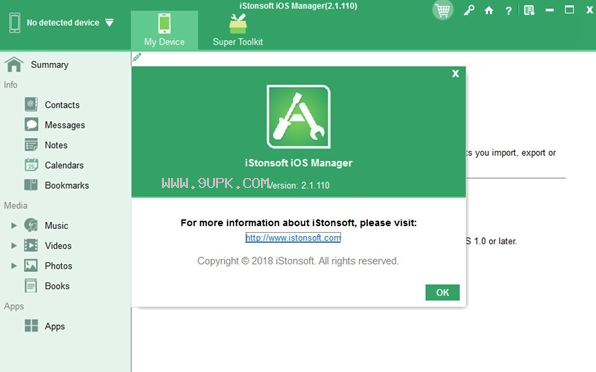Visit the http://www.istonsoft.com link
596x372 pixels.
(x=293, y=238)
